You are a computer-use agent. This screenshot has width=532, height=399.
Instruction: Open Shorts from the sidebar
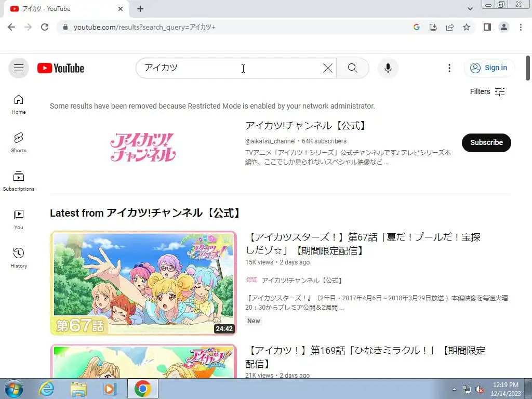(x=19, y=143)
